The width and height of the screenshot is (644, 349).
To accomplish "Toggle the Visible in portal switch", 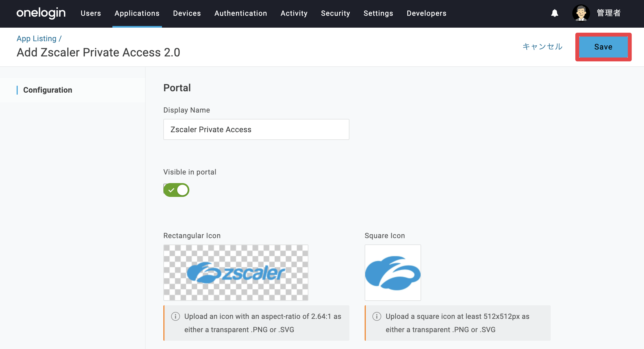I will point(176,190).
